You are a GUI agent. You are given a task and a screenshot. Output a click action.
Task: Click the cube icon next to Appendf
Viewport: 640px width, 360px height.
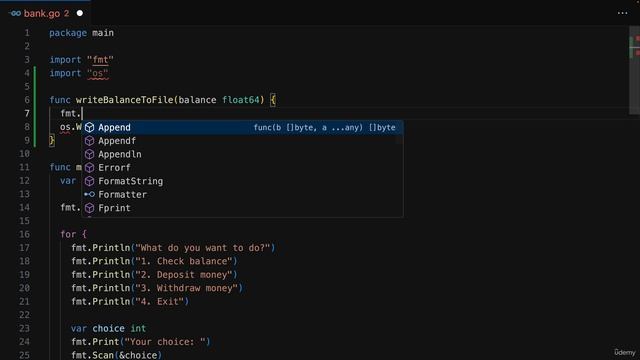tap(89, 141)
